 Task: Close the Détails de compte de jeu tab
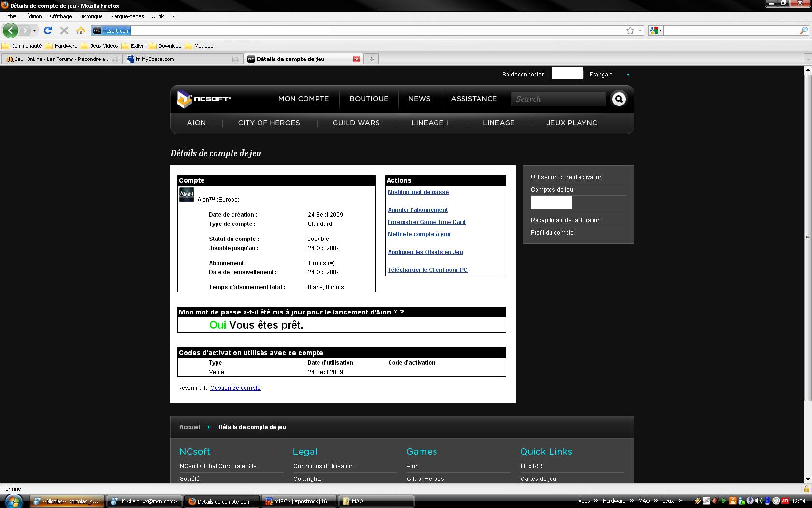pos(356,59)
